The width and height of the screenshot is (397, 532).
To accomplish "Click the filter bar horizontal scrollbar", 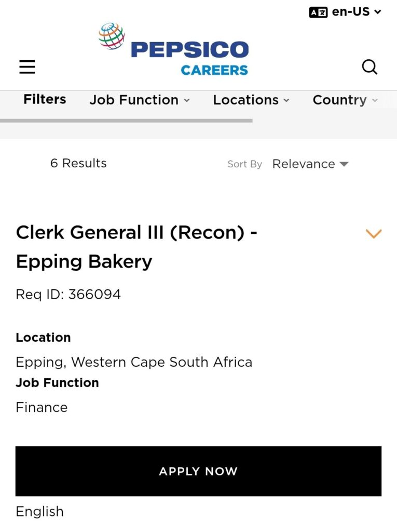I will coord(126,121).
